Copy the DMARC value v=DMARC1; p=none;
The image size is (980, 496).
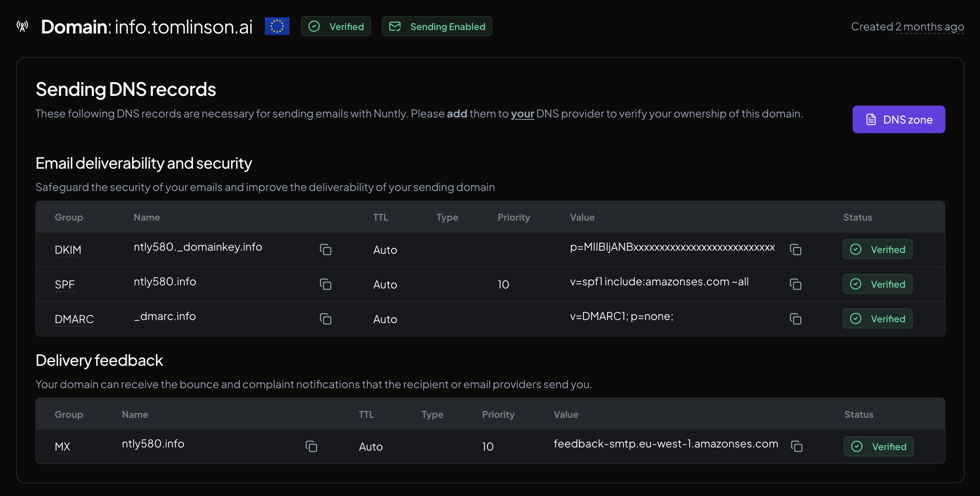click(x=796, y=319)
